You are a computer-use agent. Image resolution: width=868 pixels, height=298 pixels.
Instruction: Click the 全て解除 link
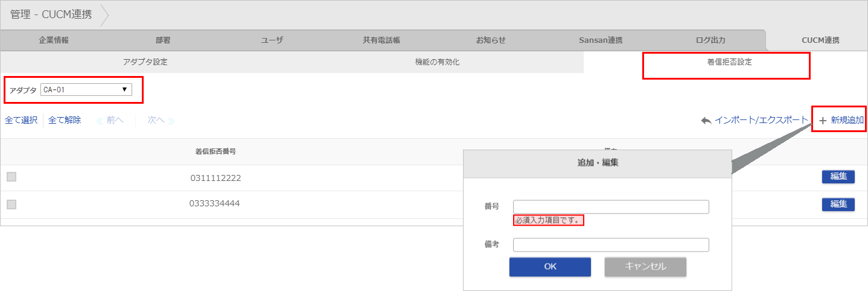pos(65,120)
